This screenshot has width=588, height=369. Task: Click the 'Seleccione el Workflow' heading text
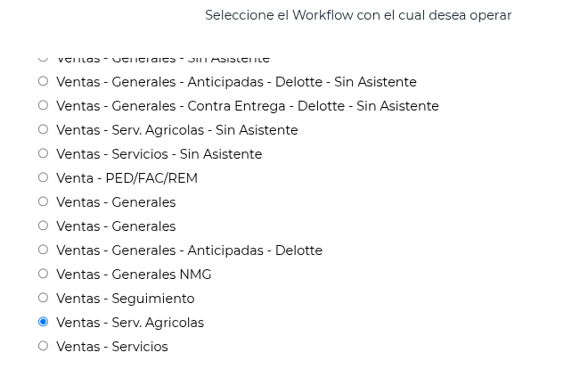point(358,15)
